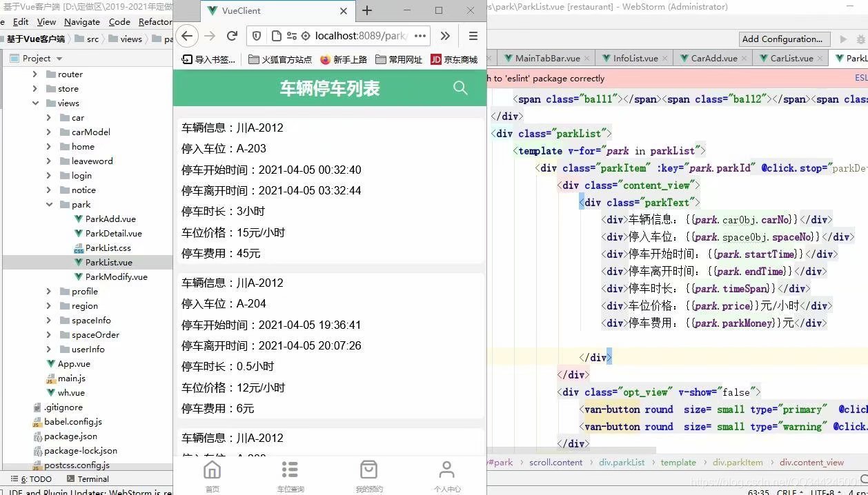Open a new Firefox tab
The image size is (868, 495).
(x=367, y=10)
